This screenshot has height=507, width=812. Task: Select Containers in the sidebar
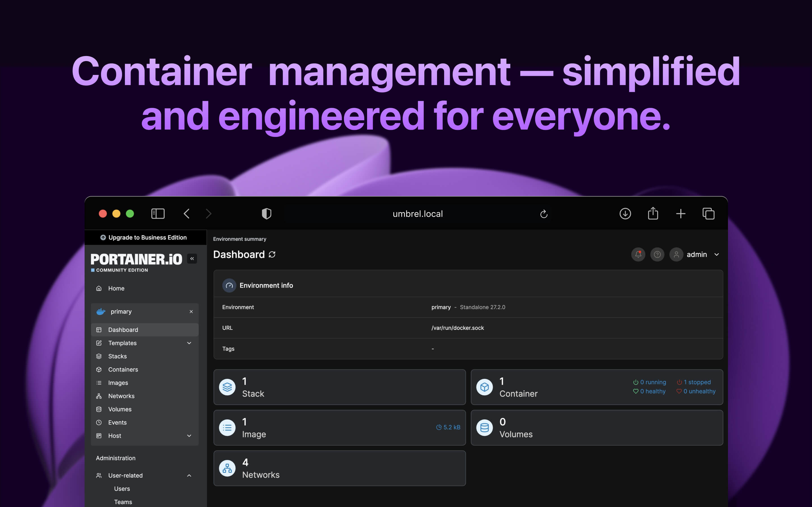pyautogui.click(x=123, y=369)
